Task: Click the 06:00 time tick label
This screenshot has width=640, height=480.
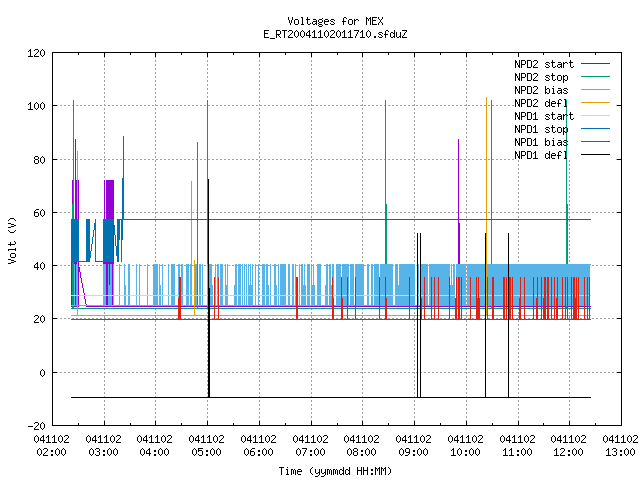Action: click(258, 452)
